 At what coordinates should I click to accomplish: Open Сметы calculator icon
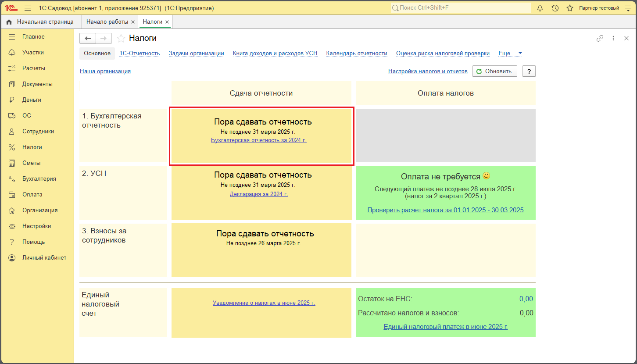tap(12, 163)
